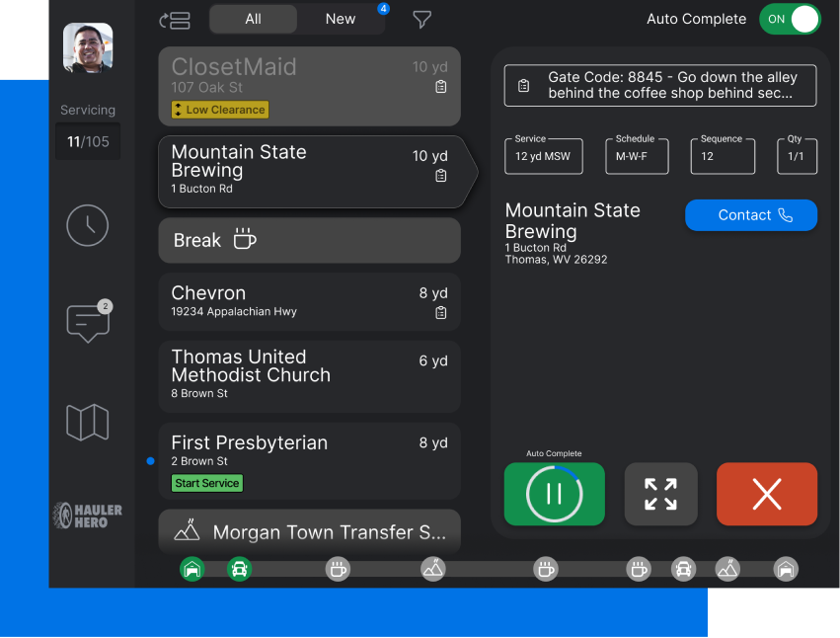The width and height of the screenshot is (840, 638).
Task: Click the Auto Complete label in header
Action: pos(696,20)
